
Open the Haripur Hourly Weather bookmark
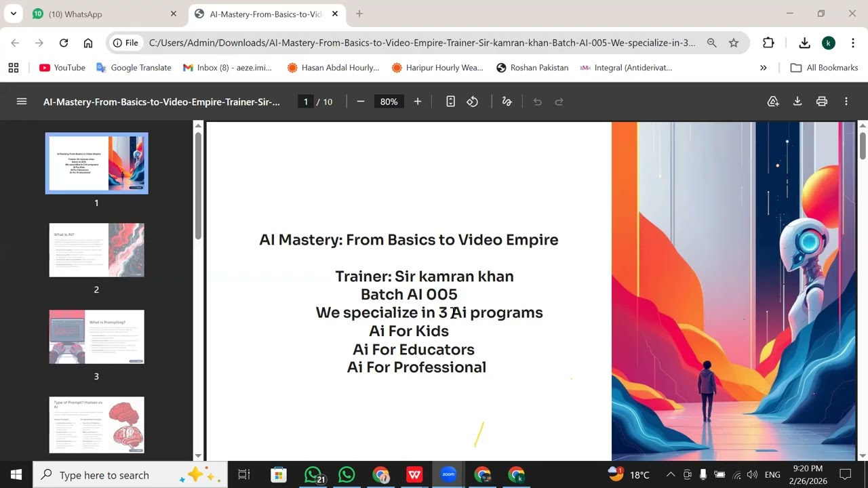coord(437,68)
